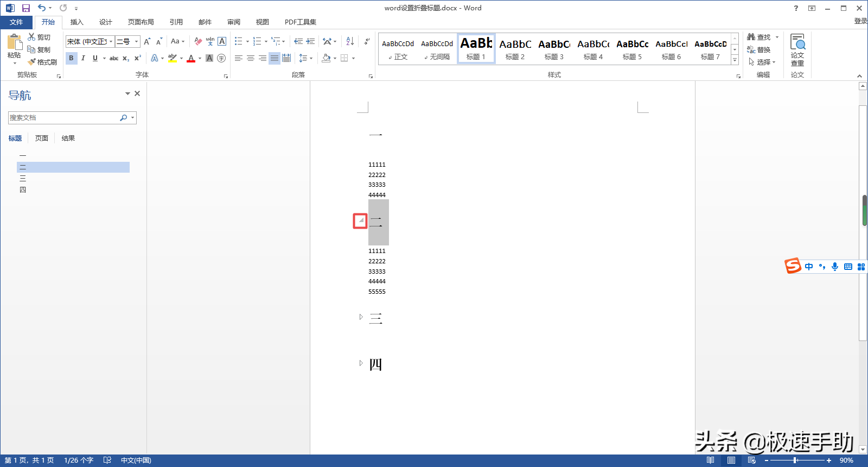Click the bullet list icon
This screenshot has width=868, height=467.
click(239, 41)
